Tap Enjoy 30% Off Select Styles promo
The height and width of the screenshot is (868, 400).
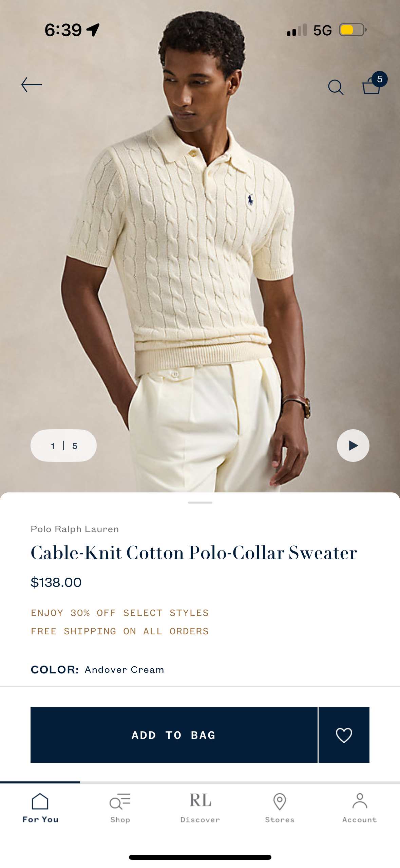pos(120,613)
